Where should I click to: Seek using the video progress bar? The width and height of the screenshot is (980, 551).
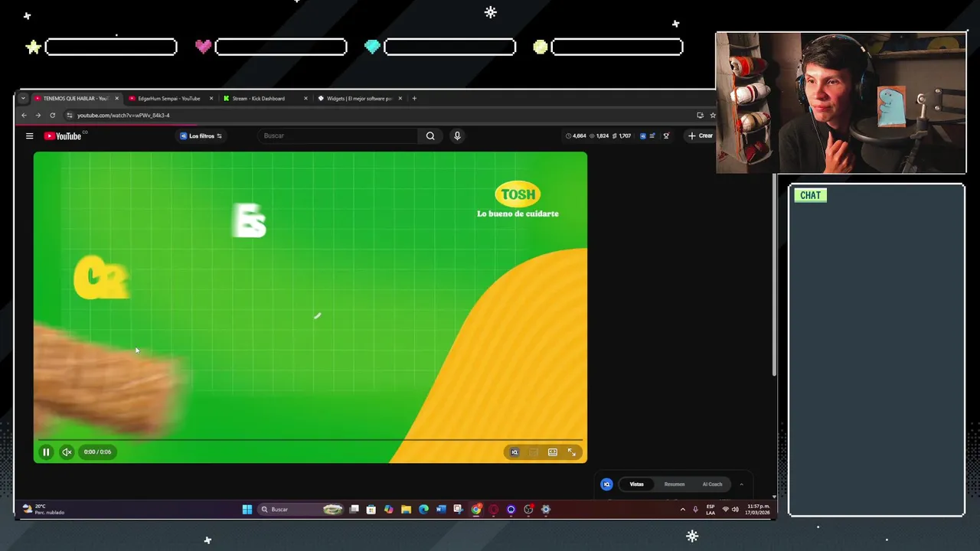click(x=310, y=440)
